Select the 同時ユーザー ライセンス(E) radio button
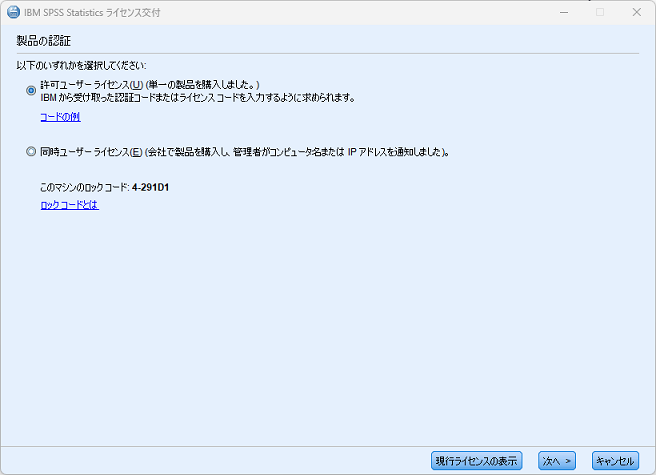Image resolution: width=656 pixels, height=475 pixels. [x=31, y=151]
